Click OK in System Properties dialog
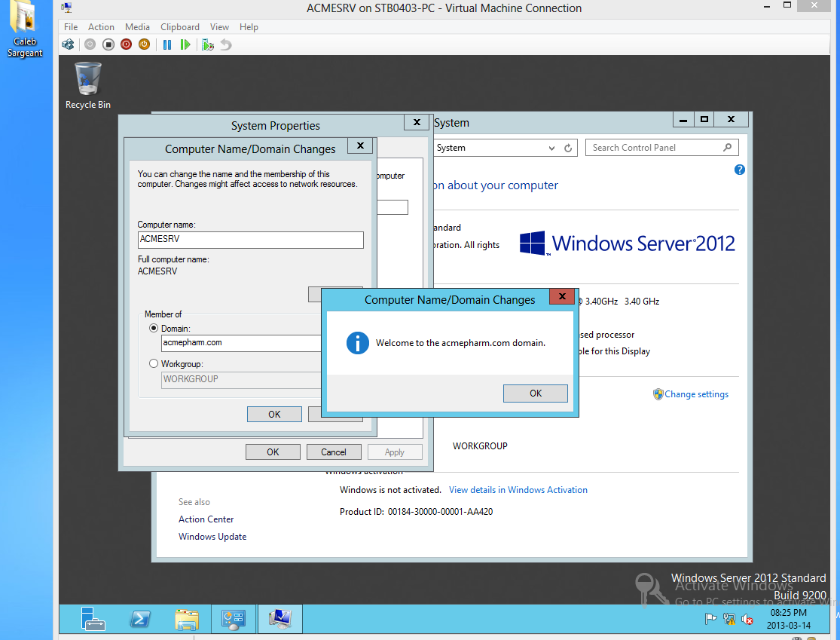 click(273, 452)
